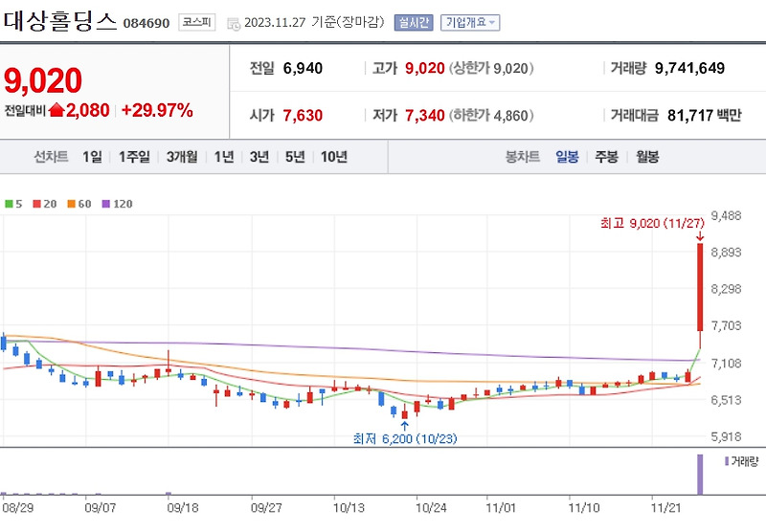Click the 실시간 button
Screen dimensions: 766x532
[414, 22]
